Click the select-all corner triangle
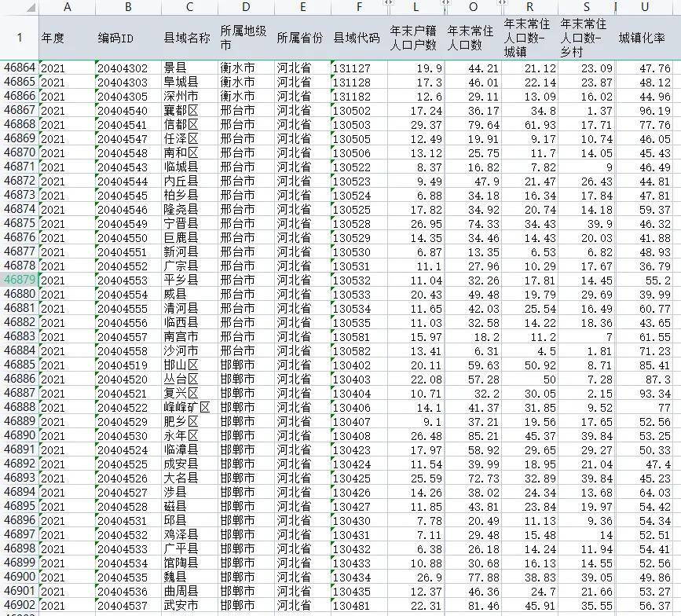 point(31,7)
